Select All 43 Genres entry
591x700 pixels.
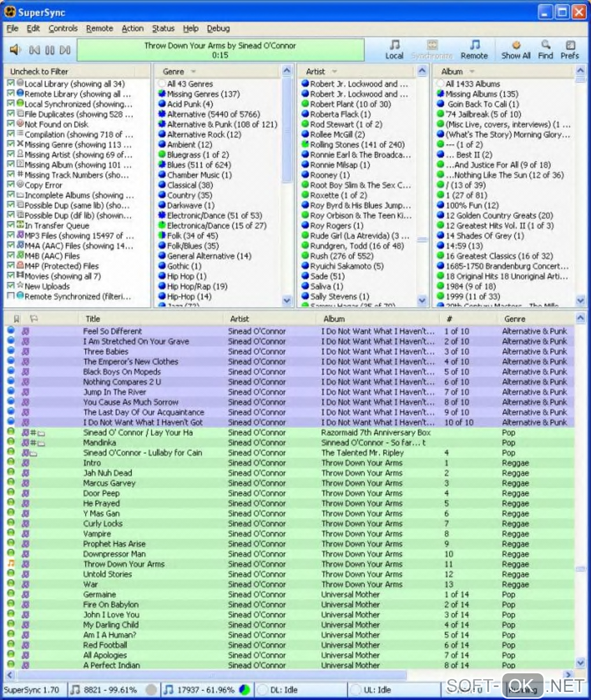tap(189, 83)
